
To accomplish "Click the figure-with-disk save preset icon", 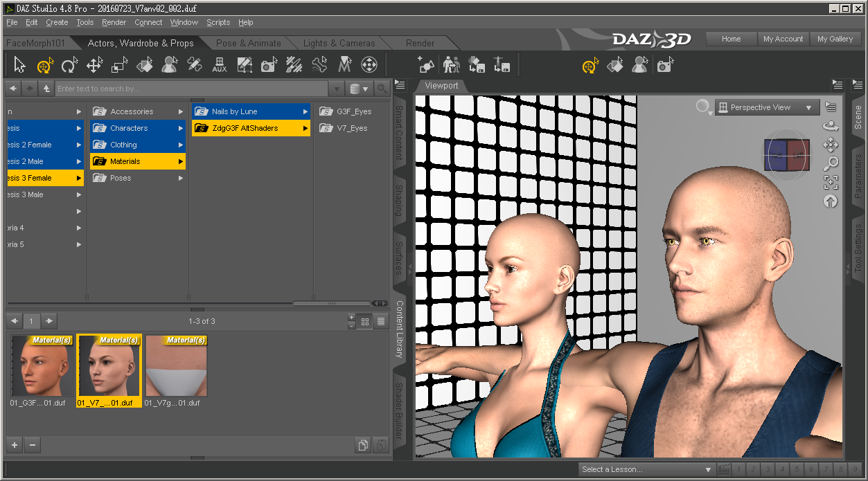I will 502,66.
